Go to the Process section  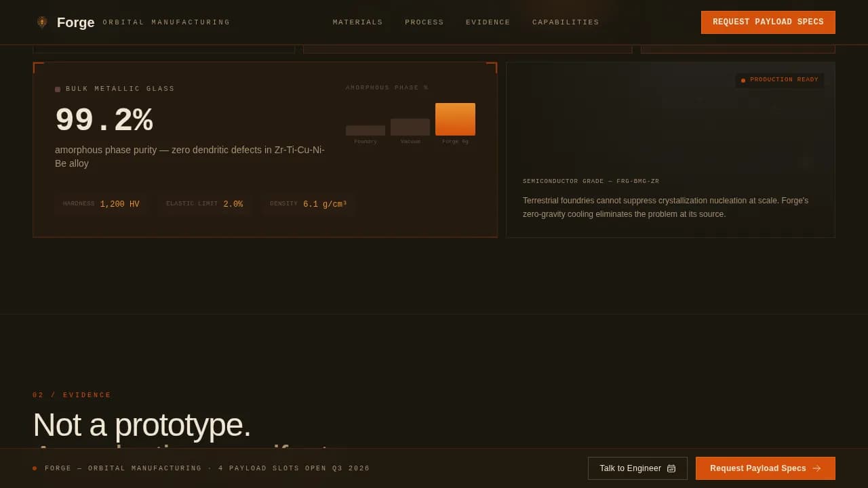(424, 22)
